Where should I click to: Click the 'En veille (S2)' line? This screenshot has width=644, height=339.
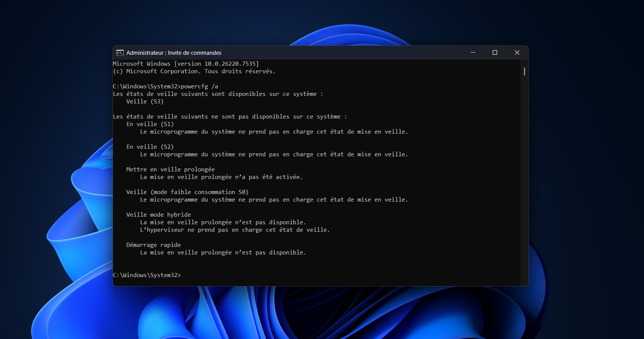click(150, 147)
